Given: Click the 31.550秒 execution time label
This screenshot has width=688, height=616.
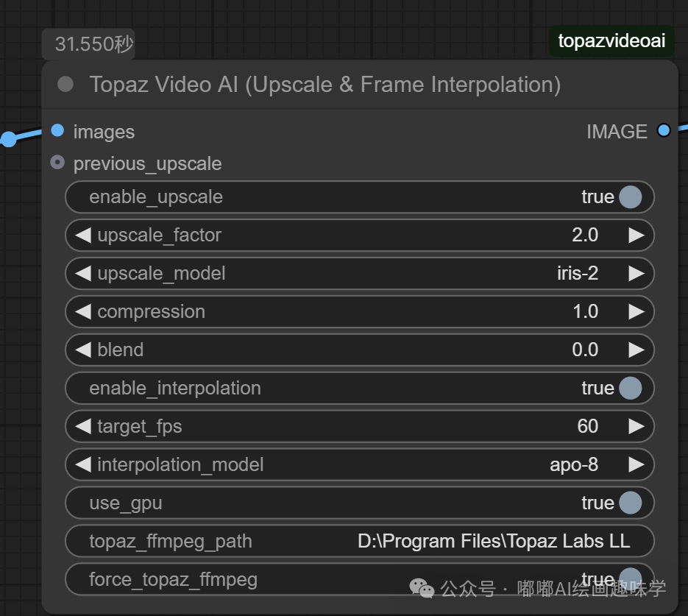Looking at the screenshot, I should pyautogui.click(x=88, y=44).
